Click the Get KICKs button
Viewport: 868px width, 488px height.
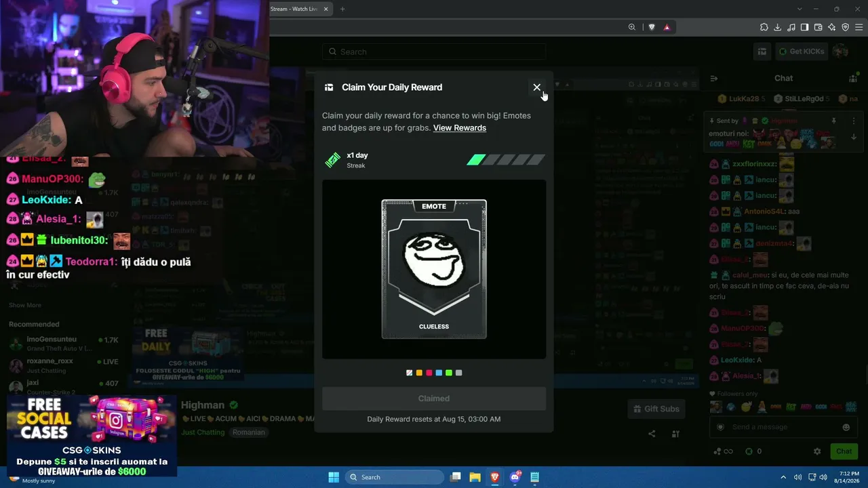(802, 52)
